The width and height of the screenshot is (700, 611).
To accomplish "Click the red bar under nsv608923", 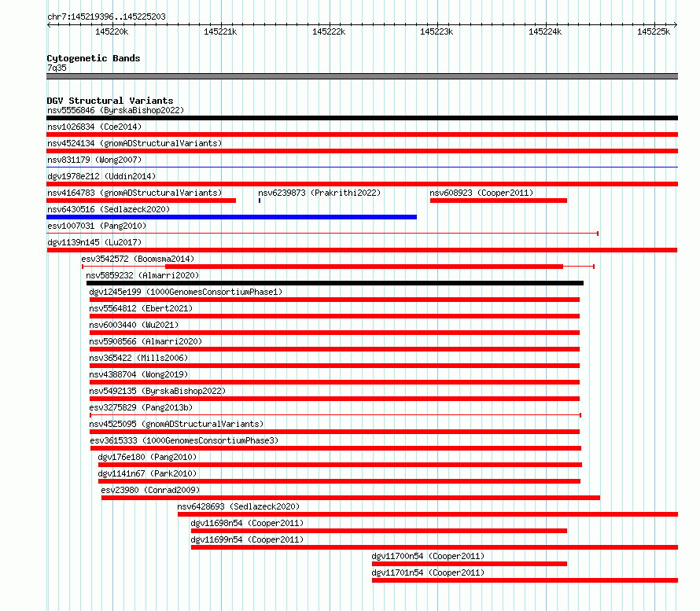I will coord(498,201).
